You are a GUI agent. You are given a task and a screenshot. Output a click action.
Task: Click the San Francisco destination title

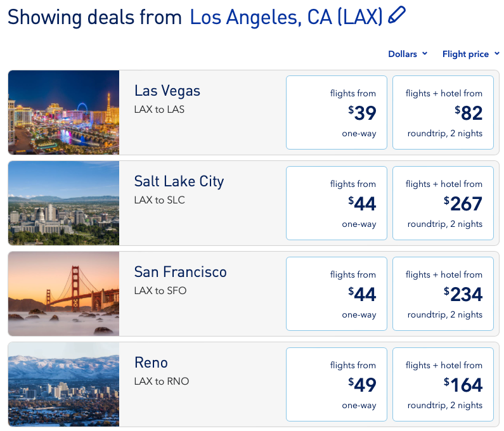tap(180, 273)
